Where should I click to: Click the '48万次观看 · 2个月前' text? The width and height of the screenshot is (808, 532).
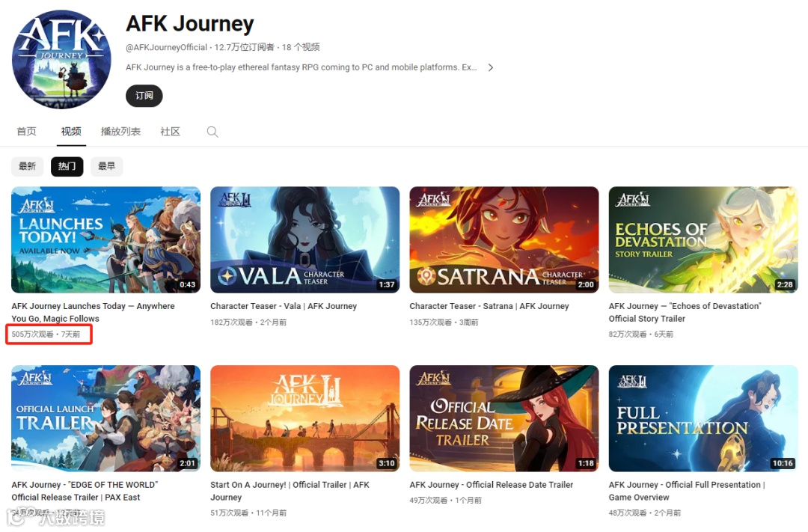[645, 513]
